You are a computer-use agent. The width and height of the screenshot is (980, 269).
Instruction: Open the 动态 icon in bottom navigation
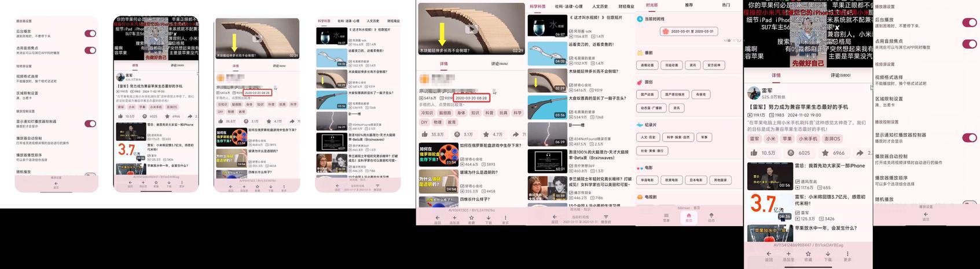[x=711, y=216]
